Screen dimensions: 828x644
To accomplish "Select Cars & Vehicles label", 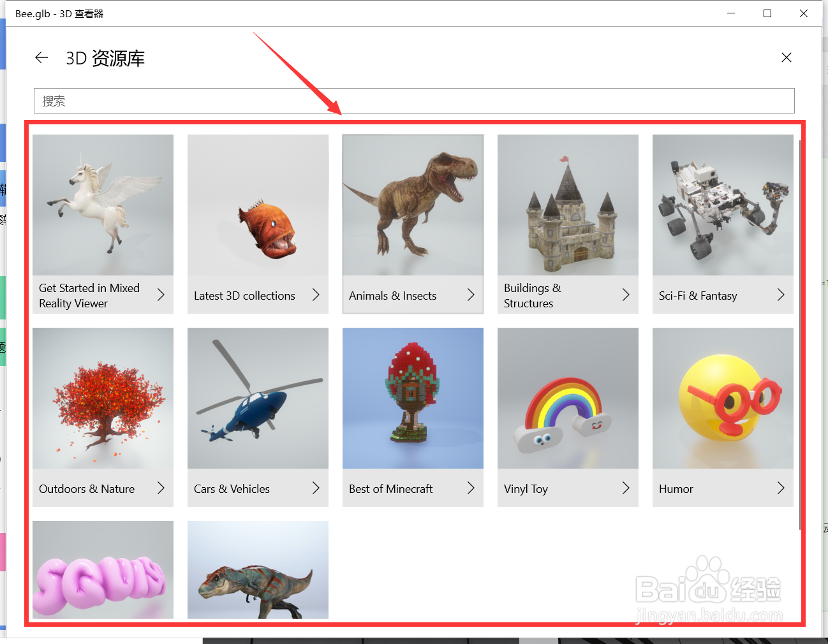I will coord(232,489).
